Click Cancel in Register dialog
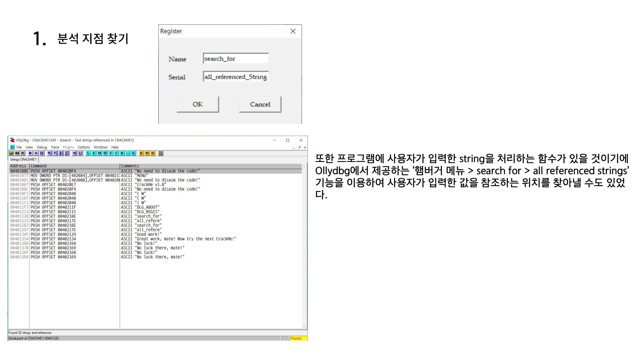This screenshot has height=362, width=644. (260, 104)
